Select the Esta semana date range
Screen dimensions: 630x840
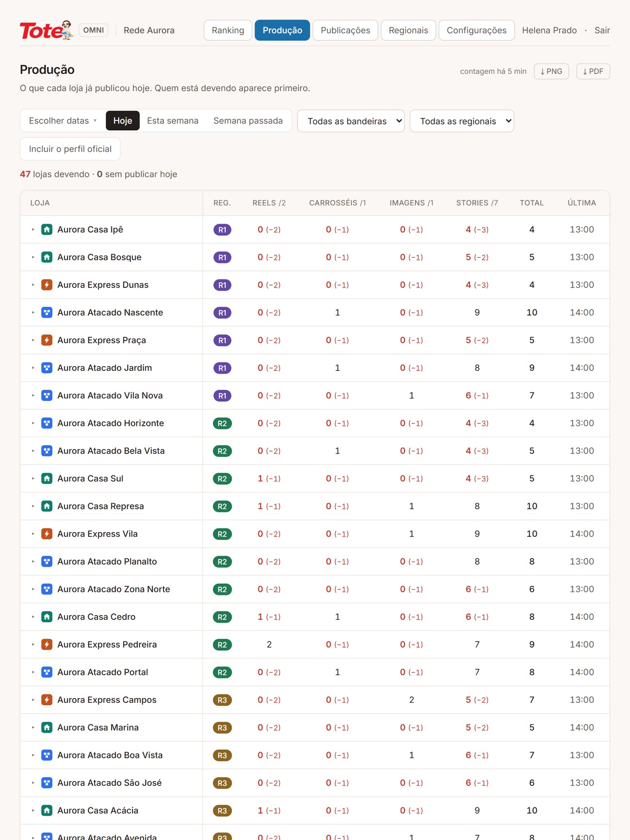coord(173,121)
